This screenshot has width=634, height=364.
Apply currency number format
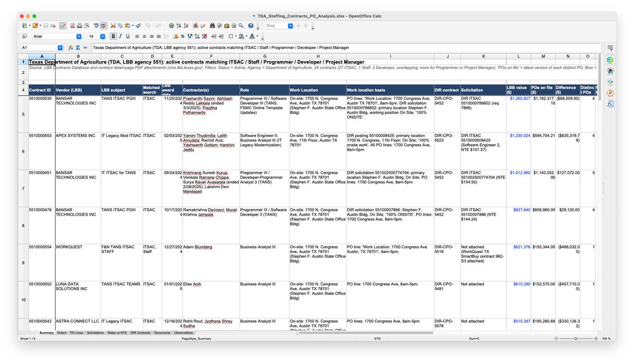click(x=175, y=36)
